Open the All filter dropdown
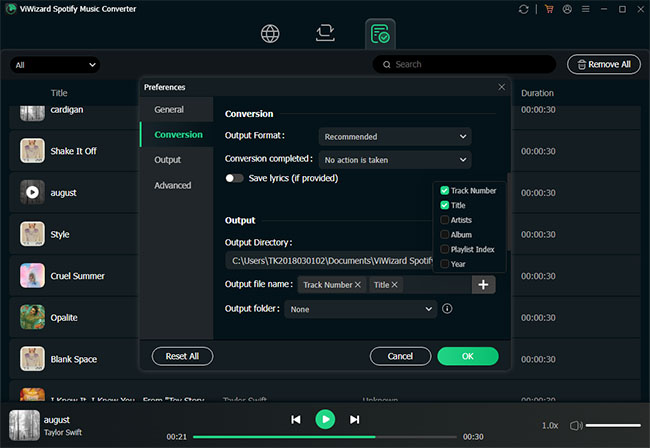Viewport: 650px width, 448px height. coord(55,65)
